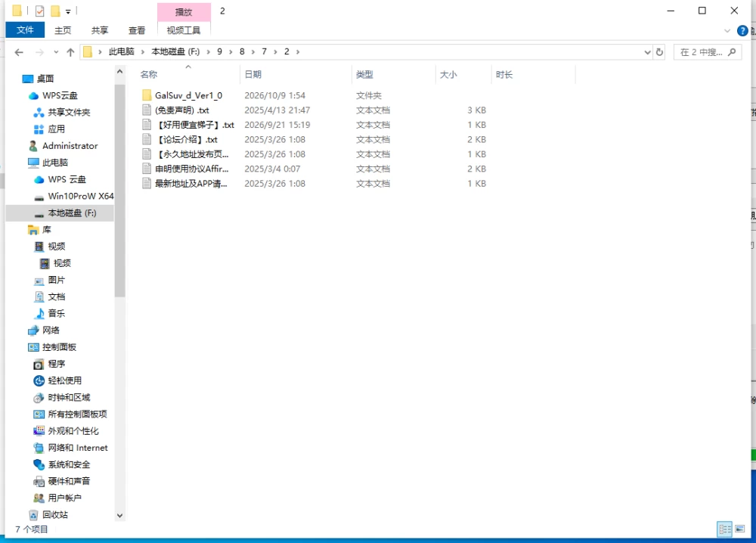756x543 pixels.
Task: Open 控制面板 in navigation pane
Action: pos(59,347)
